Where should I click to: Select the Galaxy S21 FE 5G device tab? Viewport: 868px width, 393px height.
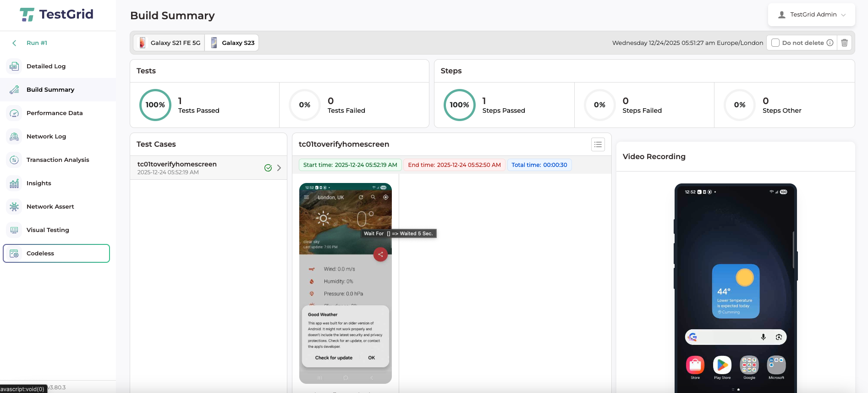click(x=170, y=43)
